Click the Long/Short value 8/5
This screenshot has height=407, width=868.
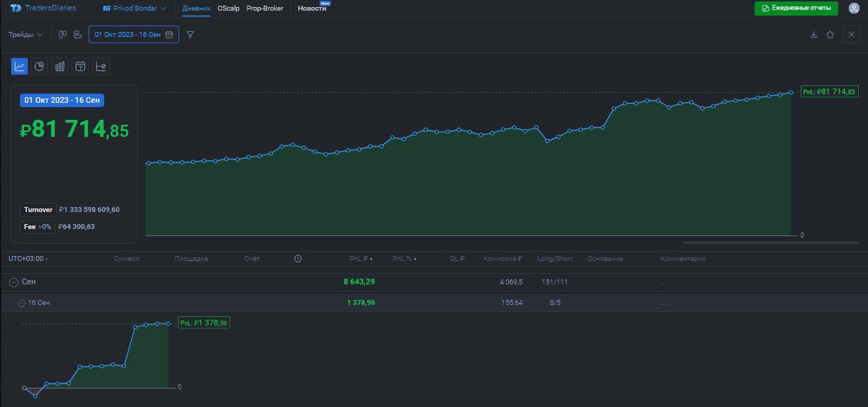553,303
